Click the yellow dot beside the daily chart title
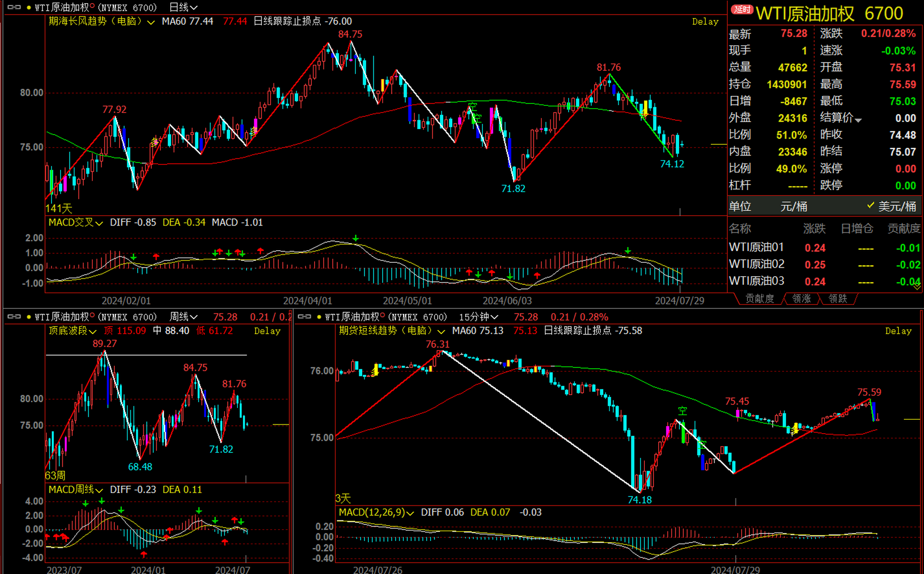 29,8
